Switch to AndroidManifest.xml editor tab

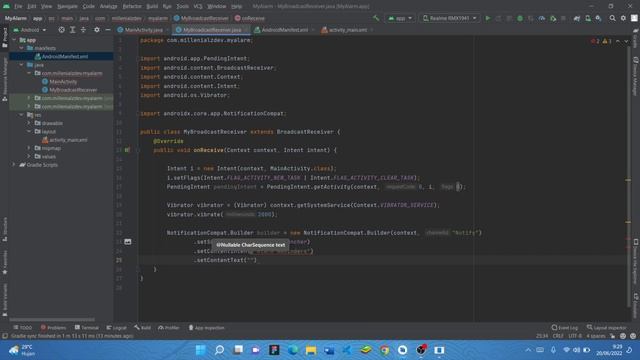click(x=284, y=30)
